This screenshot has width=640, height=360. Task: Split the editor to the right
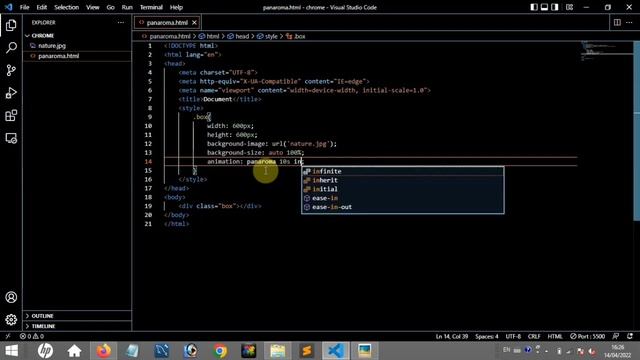617,22
